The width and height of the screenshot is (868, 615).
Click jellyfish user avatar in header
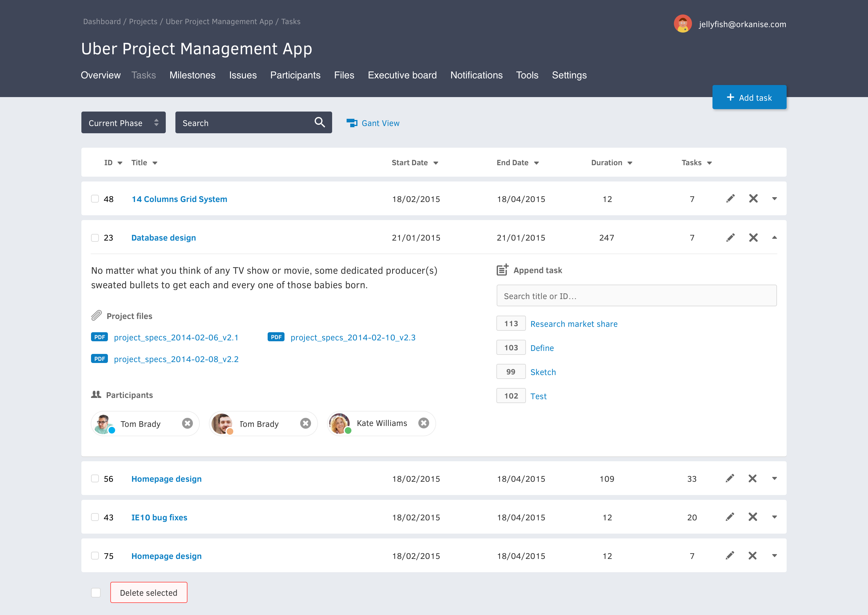click(x=683, y=24)
